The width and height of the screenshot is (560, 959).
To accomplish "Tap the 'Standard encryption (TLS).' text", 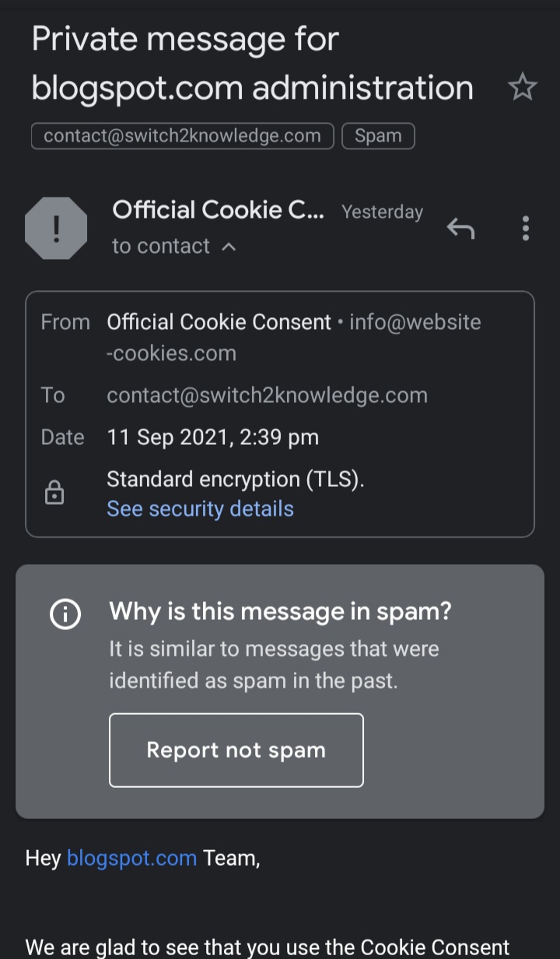I will pyautogui.click(x=235, y=479).
